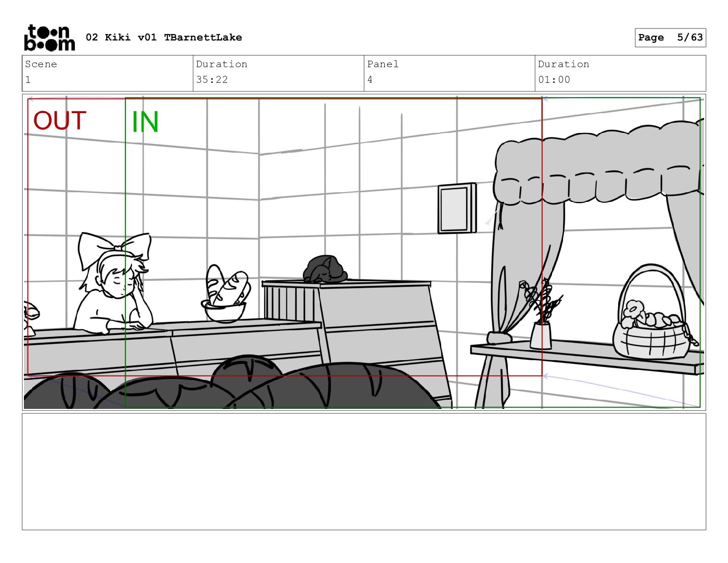The height and width of the screenshot is (563, 728).
Task: Click the Toon Boom logo
Action: [49, 37]
